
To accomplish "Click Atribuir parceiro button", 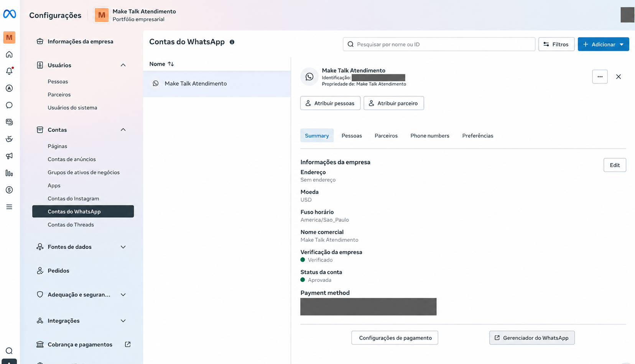I will [x=393, y=103].
